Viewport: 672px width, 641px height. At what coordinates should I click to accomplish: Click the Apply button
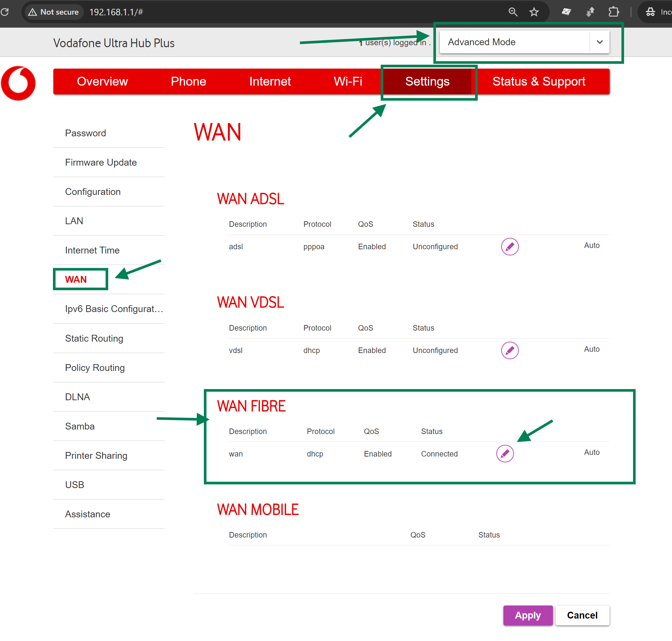point(528,615)
